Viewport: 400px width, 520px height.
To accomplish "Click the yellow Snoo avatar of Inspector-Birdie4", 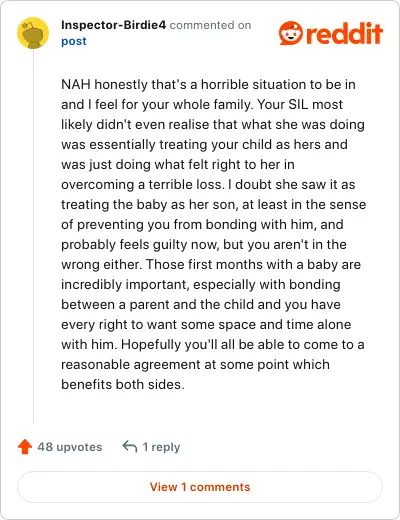I will tap(33, 33).
